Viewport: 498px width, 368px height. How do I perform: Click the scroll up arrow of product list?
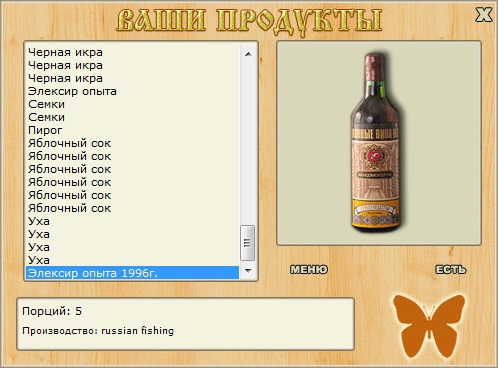[x=248, y=54]
